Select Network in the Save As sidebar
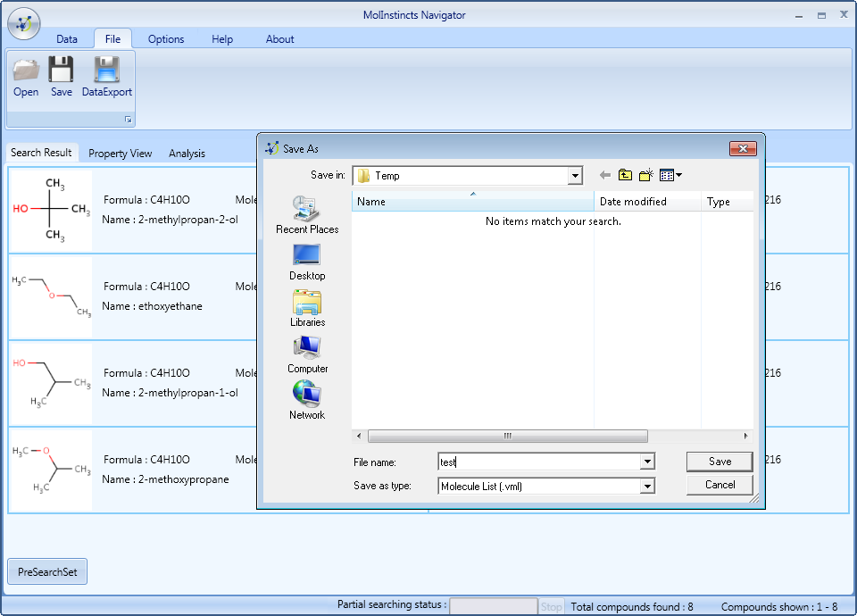Viewport: 857px width, 616px height. pyautogui.click(x=307, y=401)
